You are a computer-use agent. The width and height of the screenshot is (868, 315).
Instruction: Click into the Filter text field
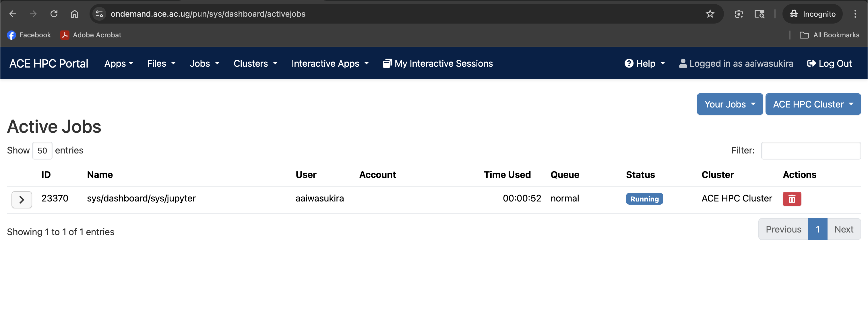810,150
